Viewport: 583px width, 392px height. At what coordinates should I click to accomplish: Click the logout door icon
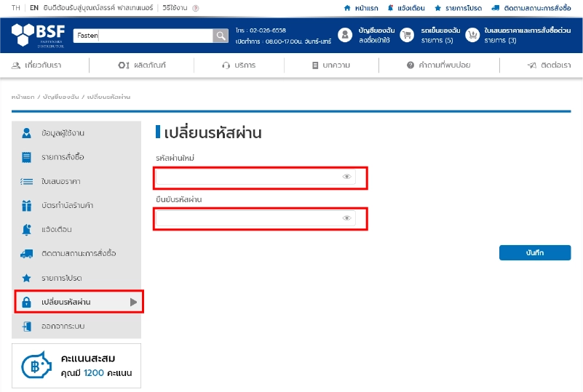27,326
